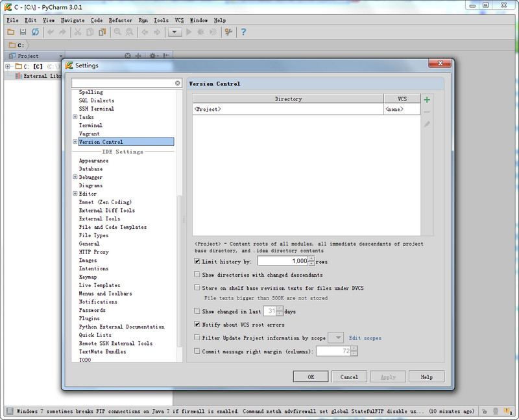519x420 pixels.
Task: Open the VCS menu
Action: [x=179, y=20]
